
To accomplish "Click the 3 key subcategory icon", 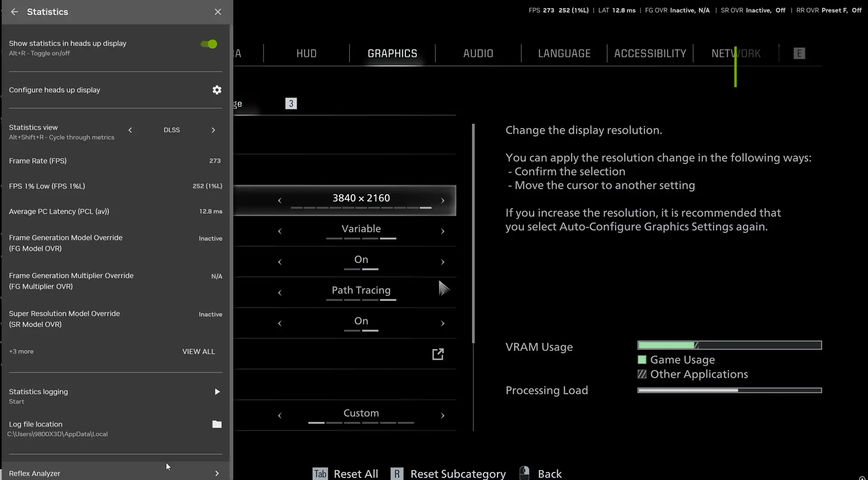I will pos(291,104).
